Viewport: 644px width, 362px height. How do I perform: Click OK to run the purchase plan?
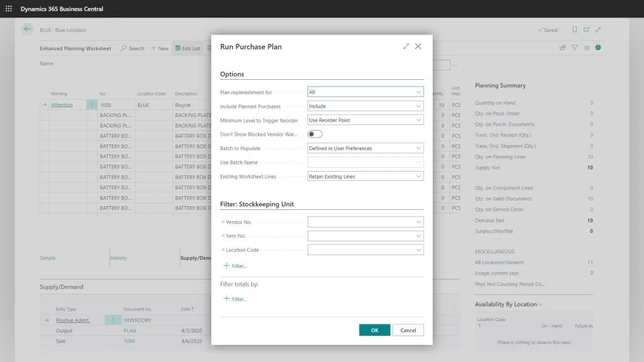pos(374,329)
